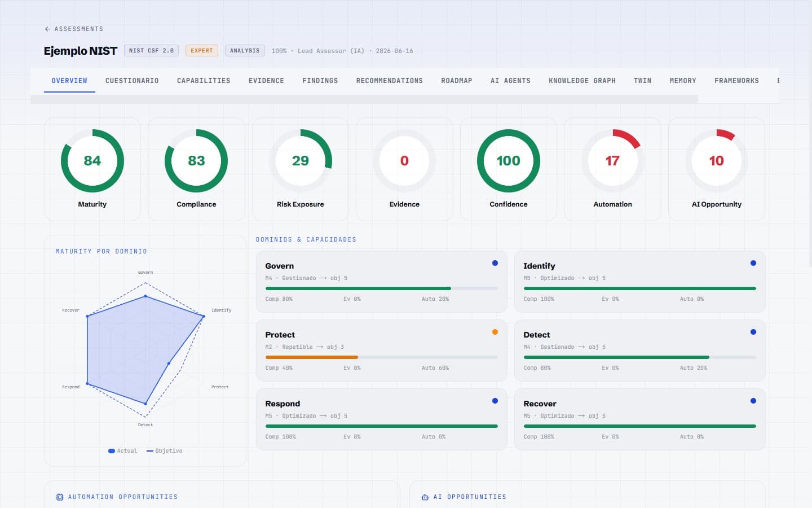
Task: Open the Govern domain card
Action: pos(382,282)
